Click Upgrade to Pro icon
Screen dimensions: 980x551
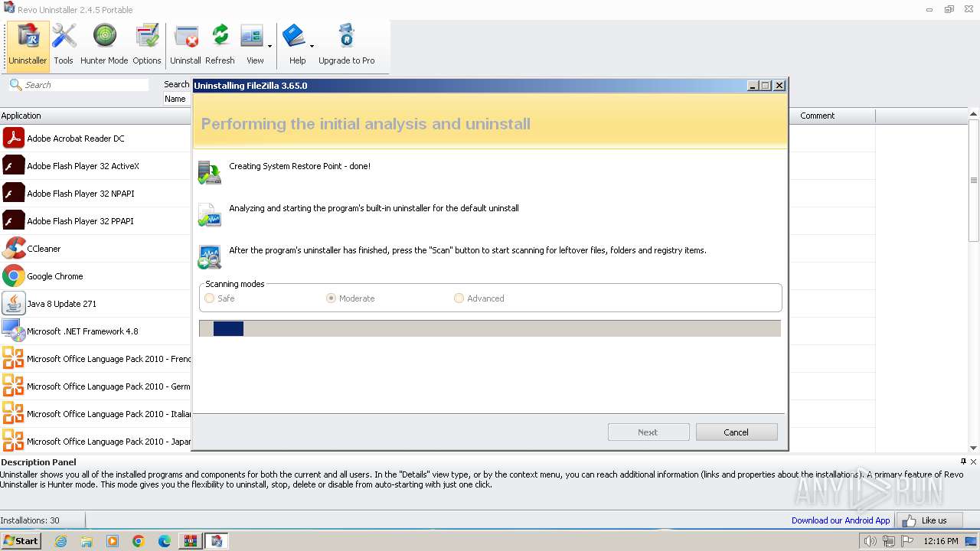pyautogui.click(x=346, y=45)
